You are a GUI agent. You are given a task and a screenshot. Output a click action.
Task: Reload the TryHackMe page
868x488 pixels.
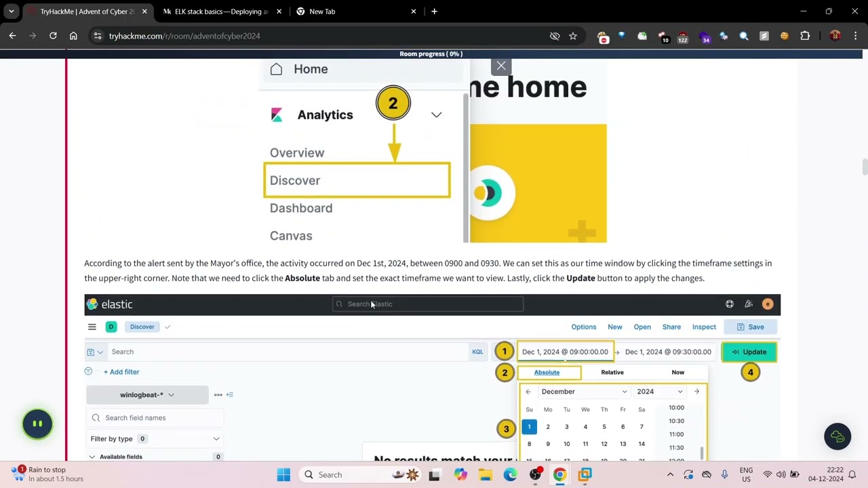53,36
